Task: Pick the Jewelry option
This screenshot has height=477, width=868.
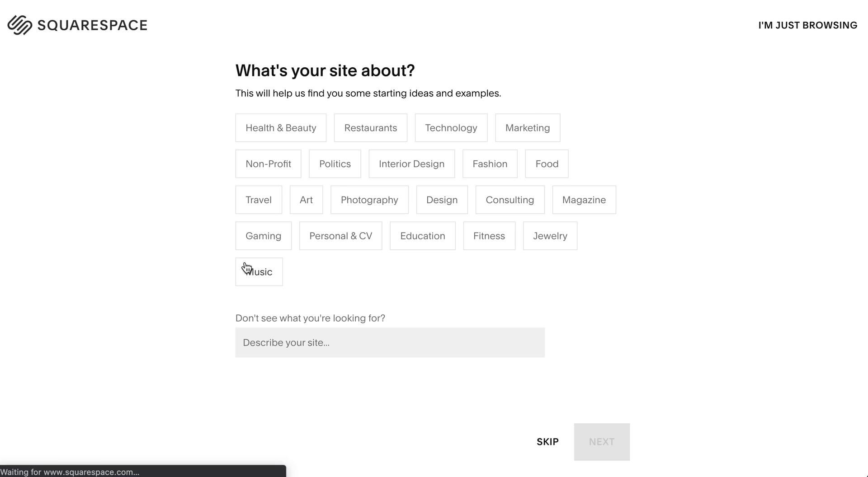Action: coord(550,236)
